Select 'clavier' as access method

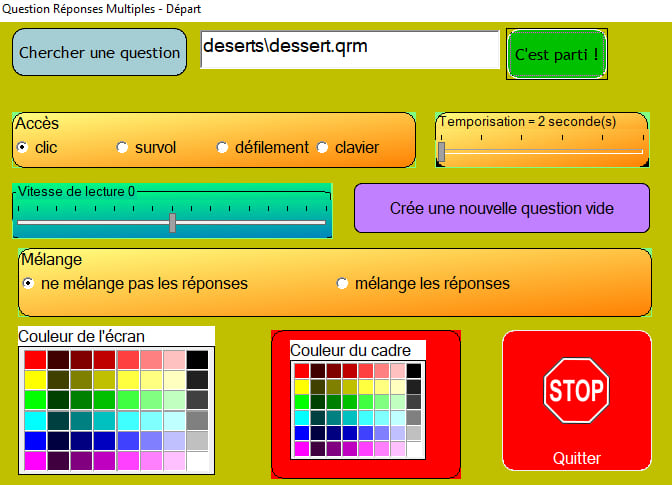click(x=323, y=147)
